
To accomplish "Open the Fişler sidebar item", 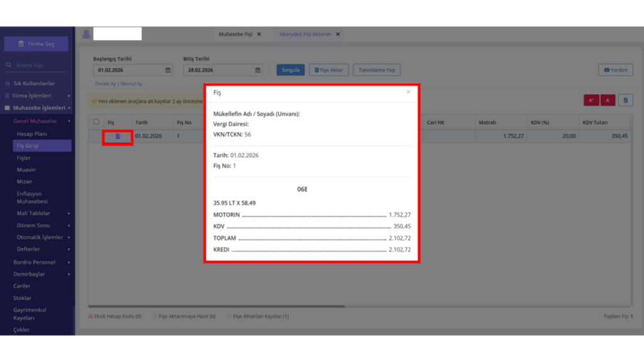I will click(23, 158).
